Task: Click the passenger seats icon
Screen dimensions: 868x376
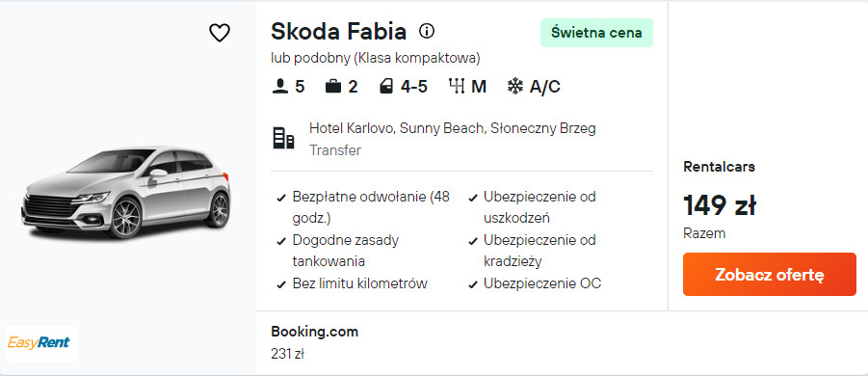Action: [280, 87]
